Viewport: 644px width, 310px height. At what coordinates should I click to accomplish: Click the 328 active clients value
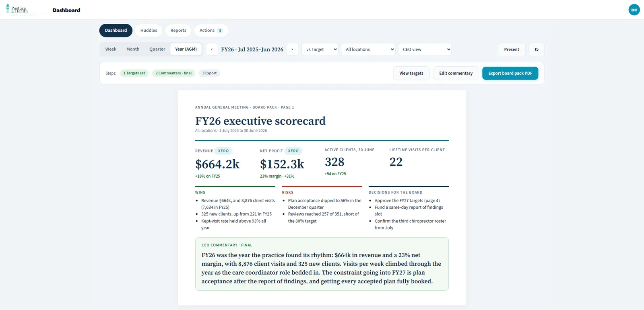pos(334,162)
